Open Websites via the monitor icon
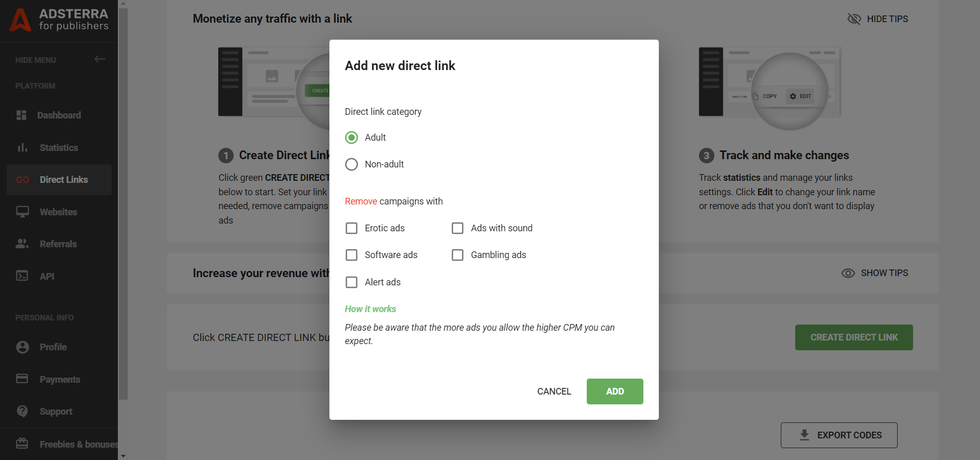Image resolution: width=980 pixels, height=460 pixels. click(22, 212)
